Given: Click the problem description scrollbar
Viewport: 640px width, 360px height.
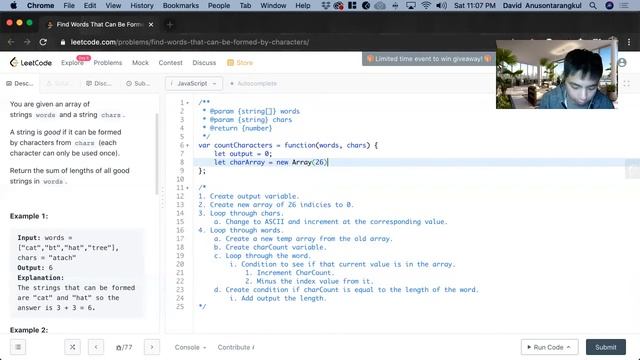Looking at the screenshot, I should [x=157, y=154].
